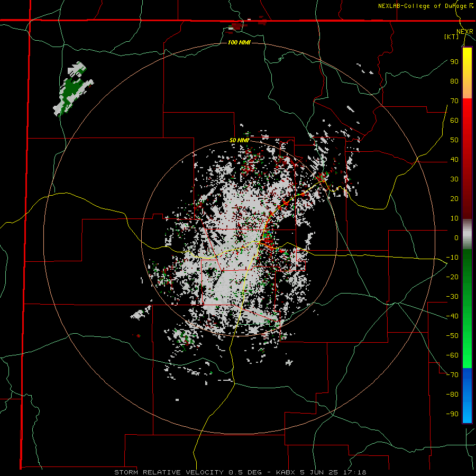Pick the dark green segment near -10

pos(467,260)
